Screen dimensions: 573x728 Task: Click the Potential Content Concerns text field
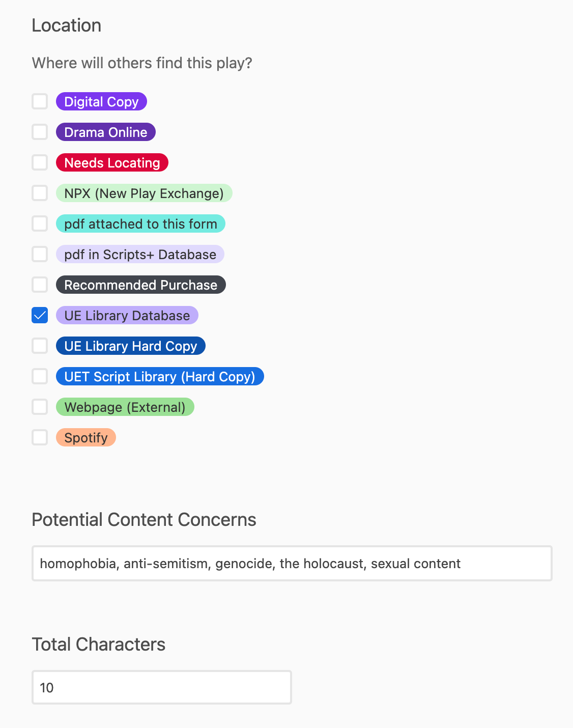[292, 563]
